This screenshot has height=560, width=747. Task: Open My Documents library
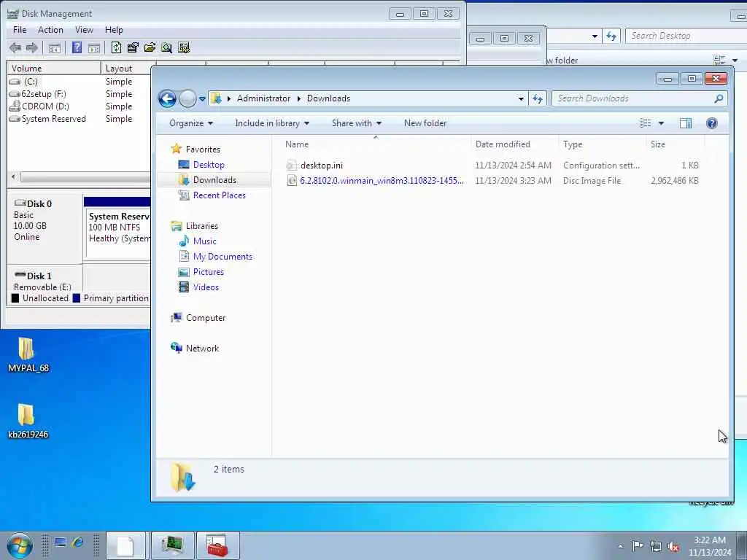click(222, 256)
